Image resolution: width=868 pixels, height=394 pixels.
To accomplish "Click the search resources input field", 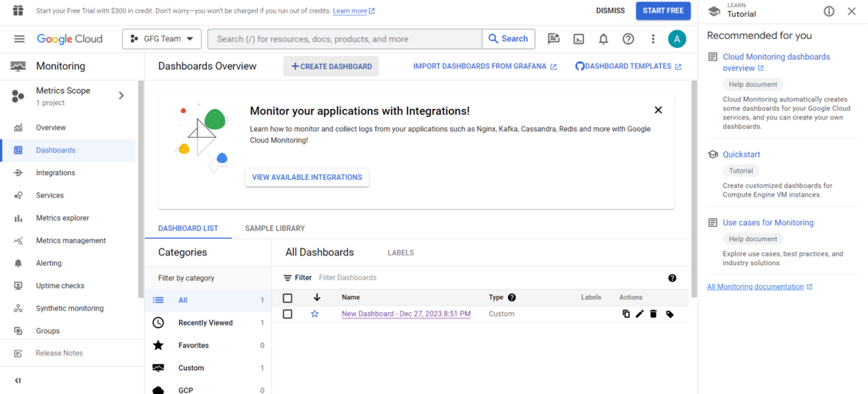I will coord(345,39).
